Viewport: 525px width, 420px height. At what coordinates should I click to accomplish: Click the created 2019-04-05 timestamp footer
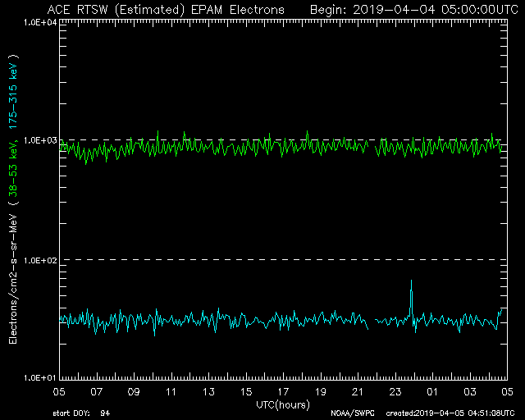[453, 413]
